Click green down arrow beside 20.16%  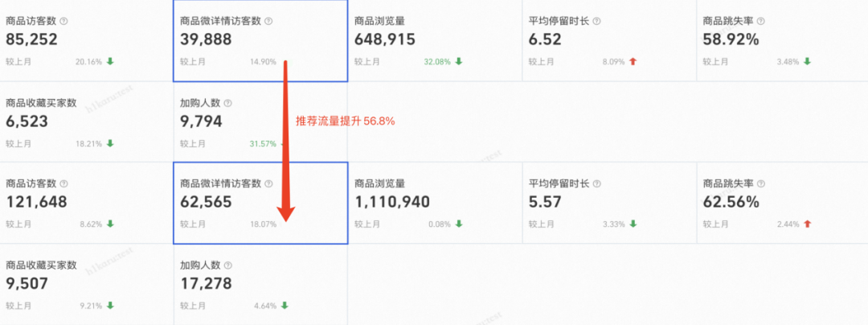110,61
